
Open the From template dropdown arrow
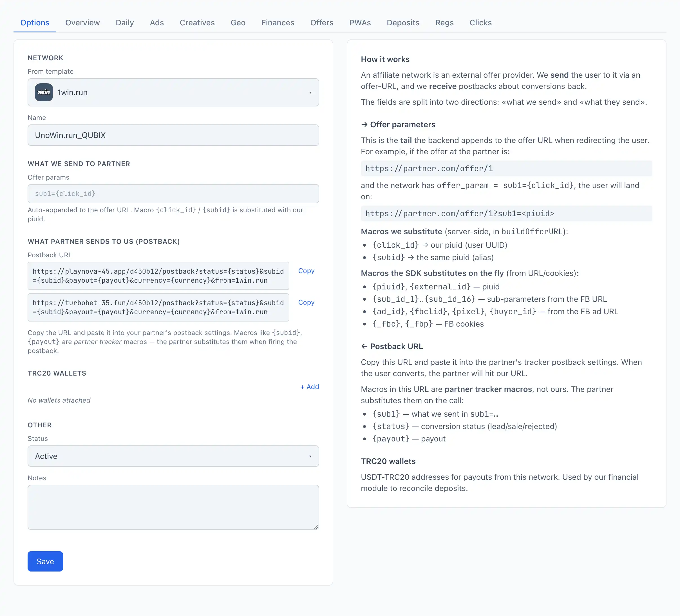[x=310, y=93]
